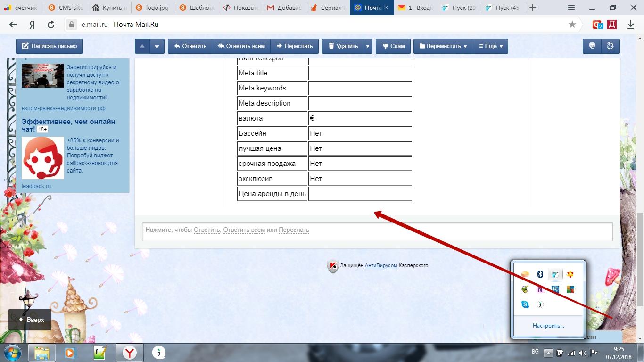This screenshot has width=644, height=362.
Task: Switch to the CMS Site tab
Action: click(66, 8)
